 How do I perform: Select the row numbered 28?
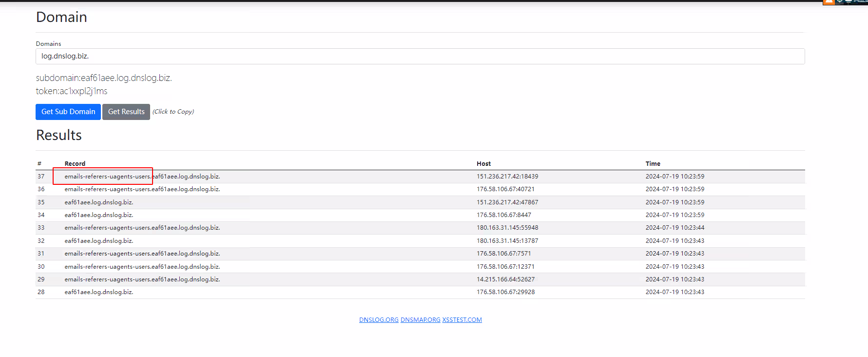coord(41,292)
